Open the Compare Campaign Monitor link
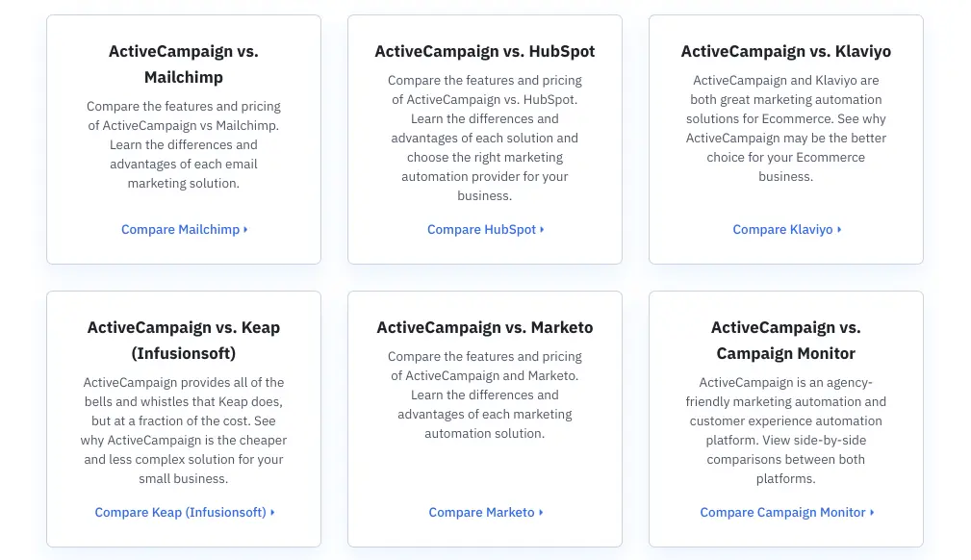Screen dimensions: 971x560 point(782,512)
